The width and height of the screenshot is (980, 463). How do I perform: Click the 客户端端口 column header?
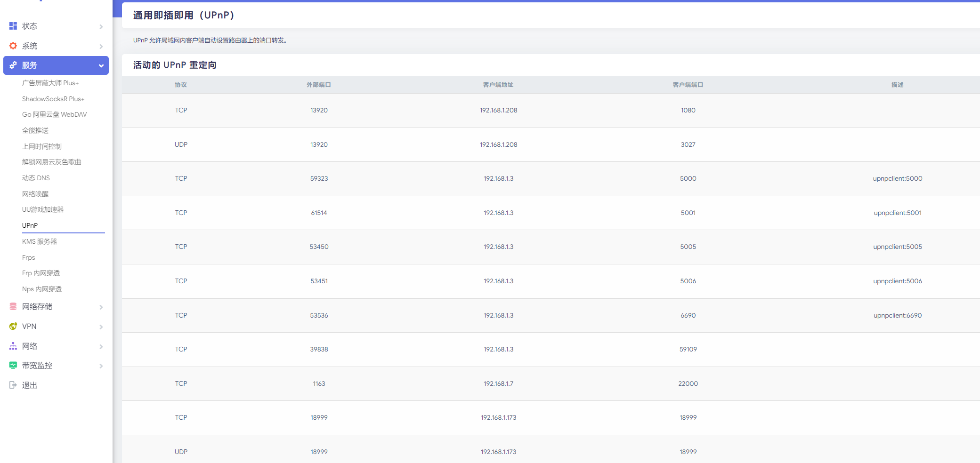[688, 85]
